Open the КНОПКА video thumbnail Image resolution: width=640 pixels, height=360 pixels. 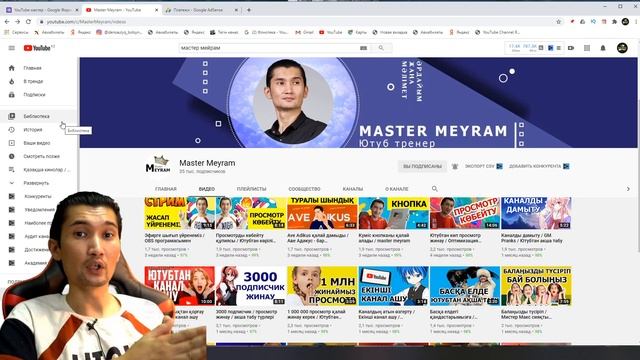click(393, 213)
